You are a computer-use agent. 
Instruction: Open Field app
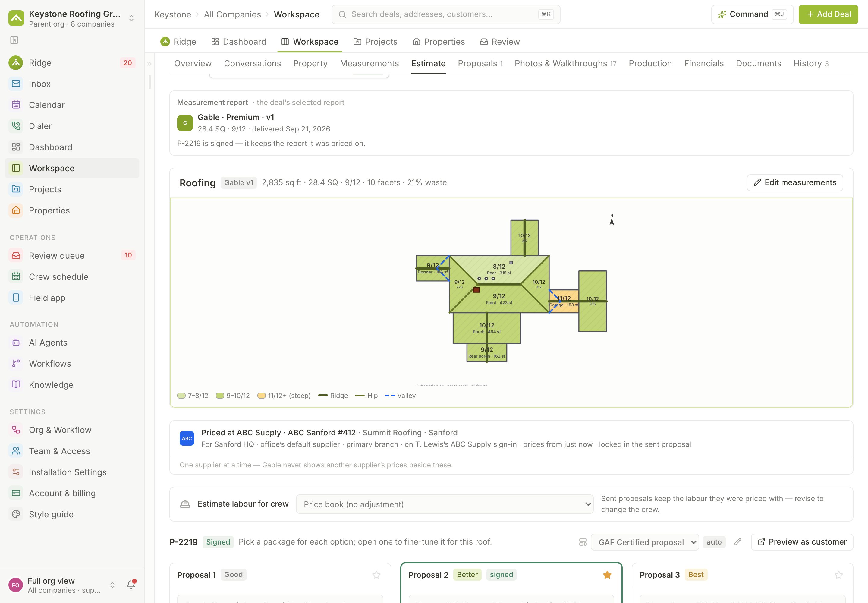point(72,298)
